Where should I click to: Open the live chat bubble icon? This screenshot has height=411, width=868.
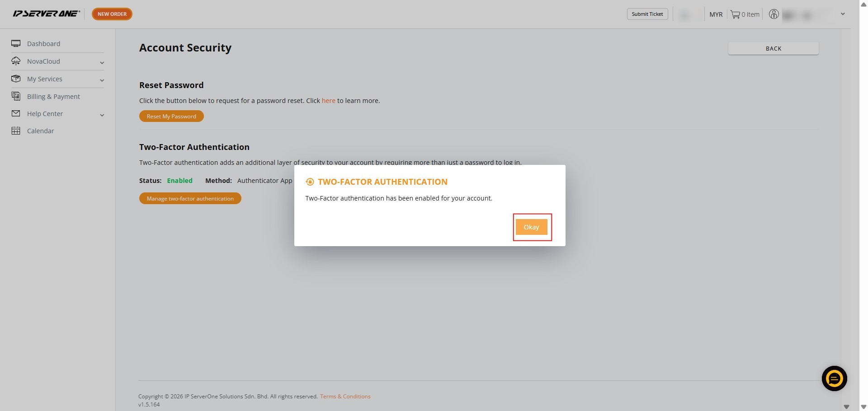[x=834, y=378]
